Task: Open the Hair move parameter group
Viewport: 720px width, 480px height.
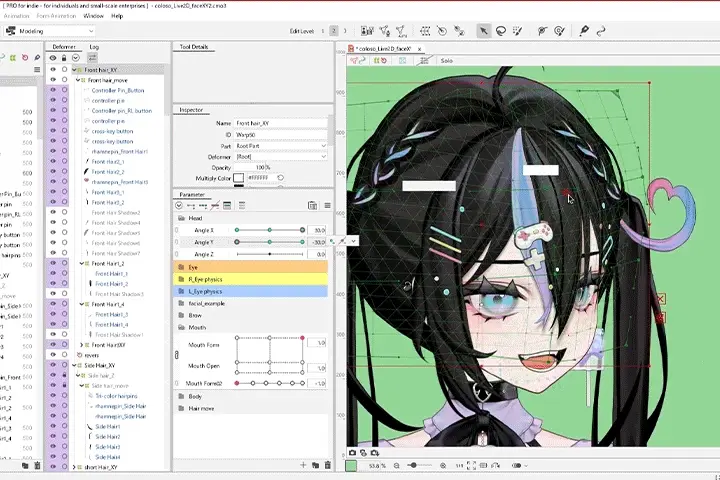Action: point(251,408)
